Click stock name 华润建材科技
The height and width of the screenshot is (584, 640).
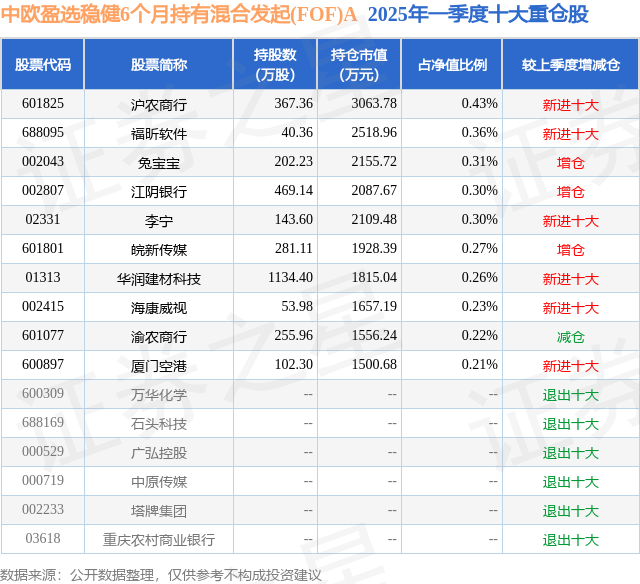[159, 279]
